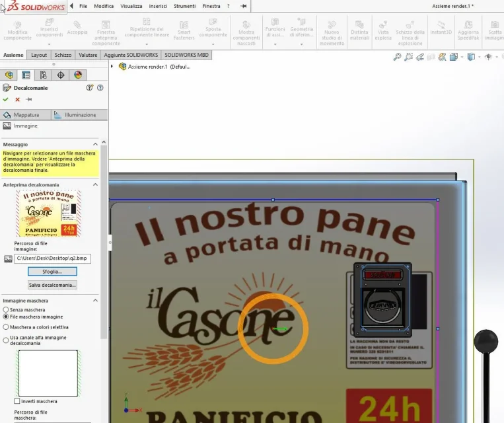
Task: Open the FeatureManager design tree tab
Action: click(9, 75)
